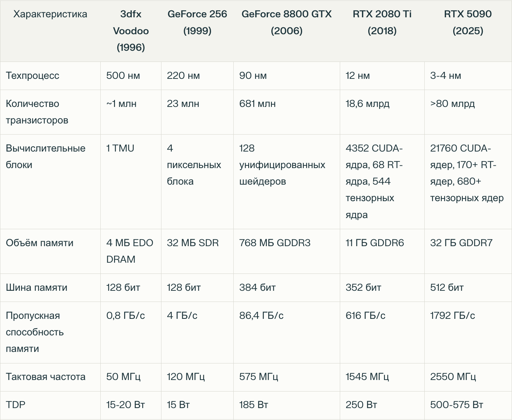Select the "18,6 млрд" transistor count cell

(367, 103)
